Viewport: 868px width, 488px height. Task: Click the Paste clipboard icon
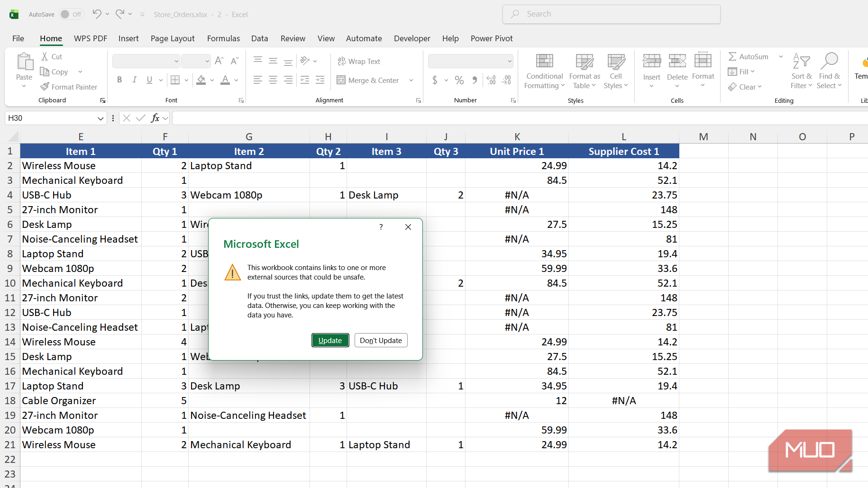24,62
